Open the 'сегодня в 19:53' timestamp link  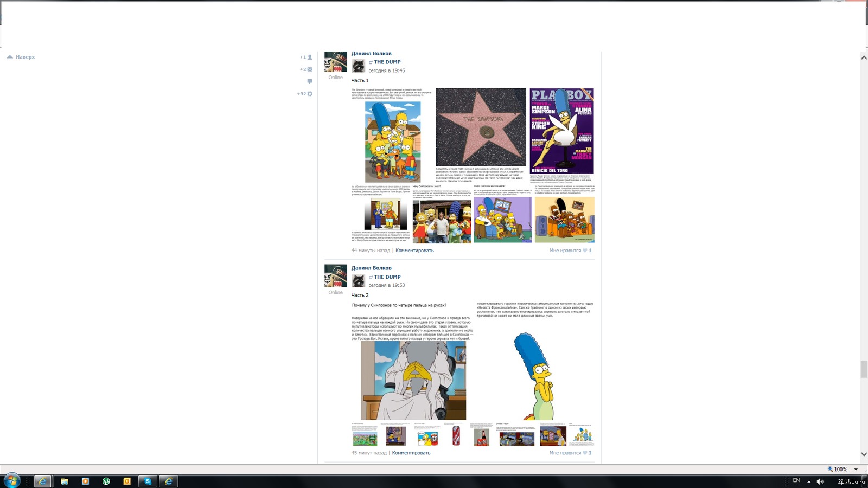[387, 285]
